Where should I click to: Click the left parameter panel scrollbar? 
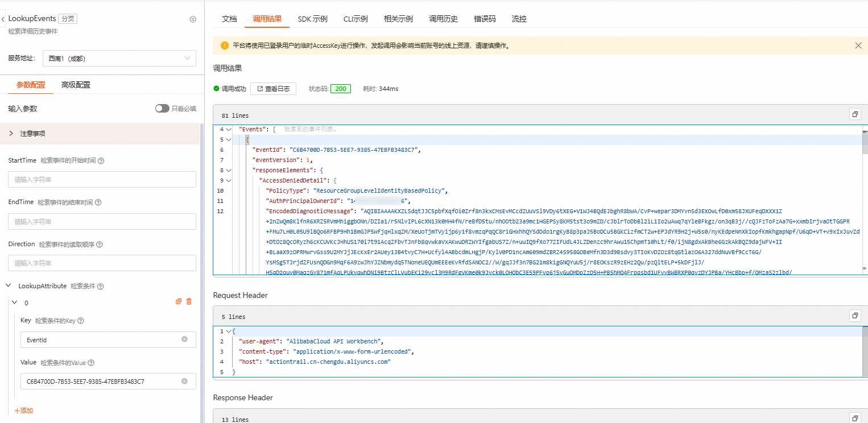(201, 273)
